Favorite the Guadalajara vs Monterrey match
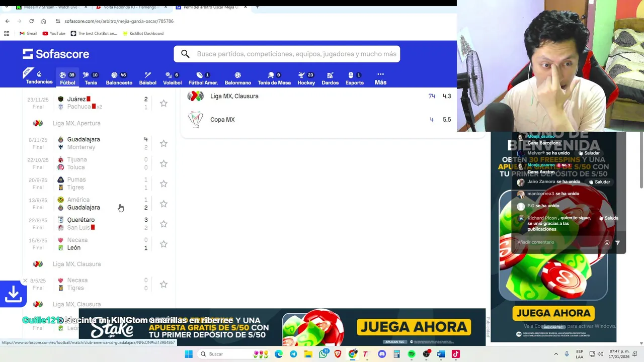This screenshot has width=644, height=362. [x=164, y=143]
